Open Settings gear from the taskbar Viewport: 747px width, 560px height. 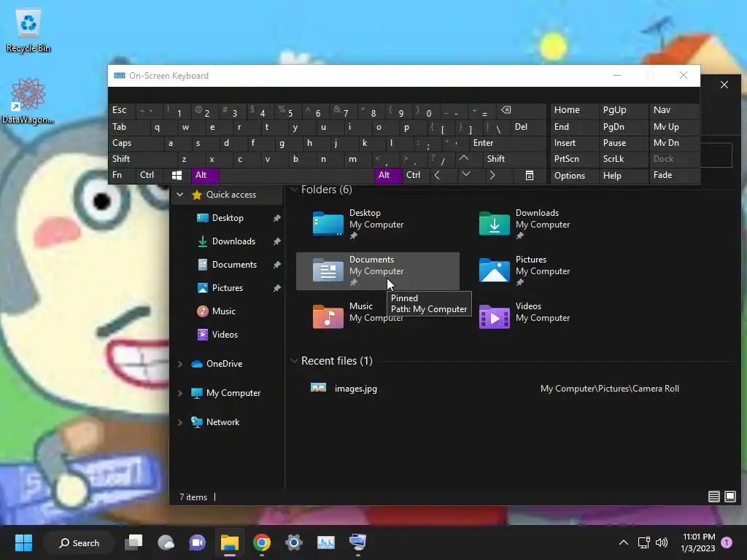[x=293, y=542]
